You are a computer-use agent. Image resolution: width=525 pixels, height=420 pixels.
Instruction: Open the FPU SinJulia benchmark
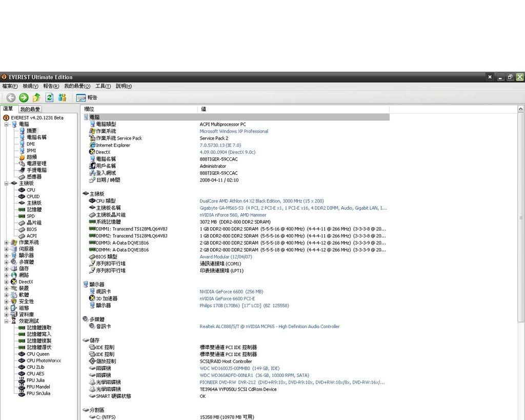(x=38, y=393)
